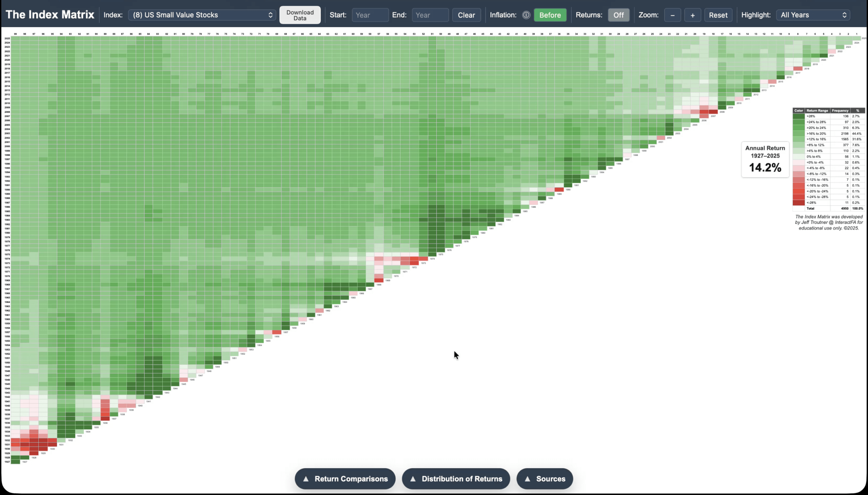Open the US Small Value Stocks index dropdown
The width and height of the screenshot is (868, 495).
(202, 15)
